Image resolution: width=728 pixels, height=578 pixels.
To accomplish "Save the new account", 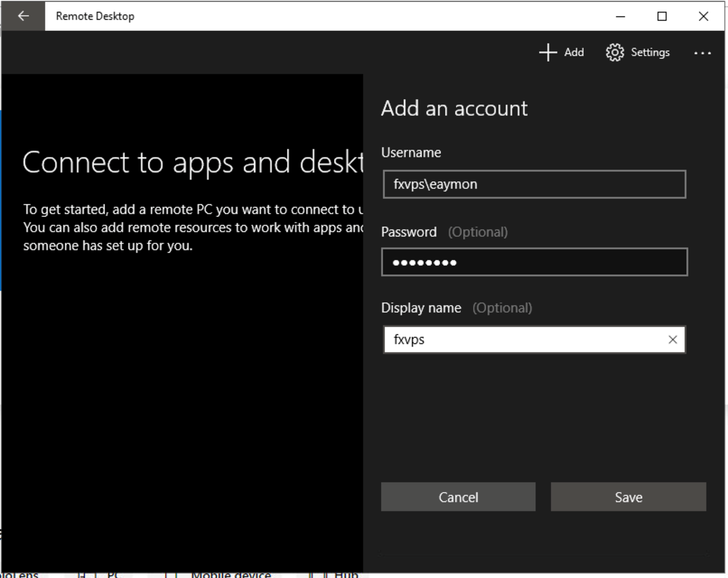I will tap(628, 497).
